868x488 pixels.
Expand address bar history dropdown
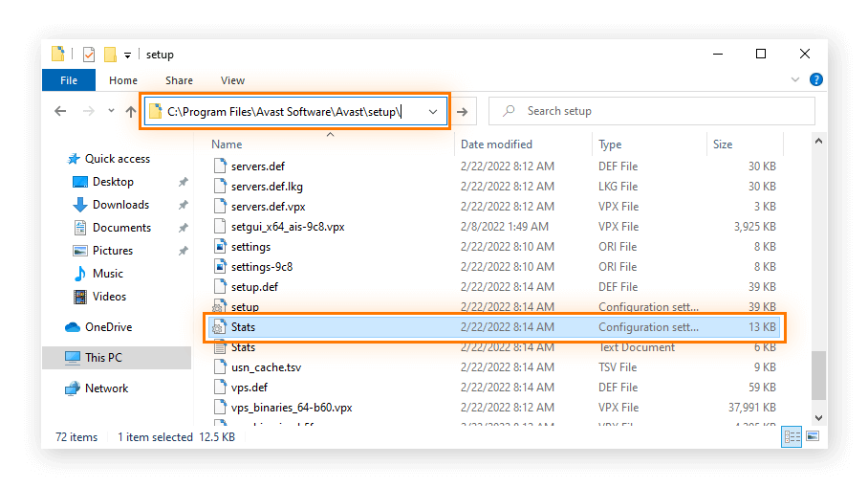tap(434, 111)
